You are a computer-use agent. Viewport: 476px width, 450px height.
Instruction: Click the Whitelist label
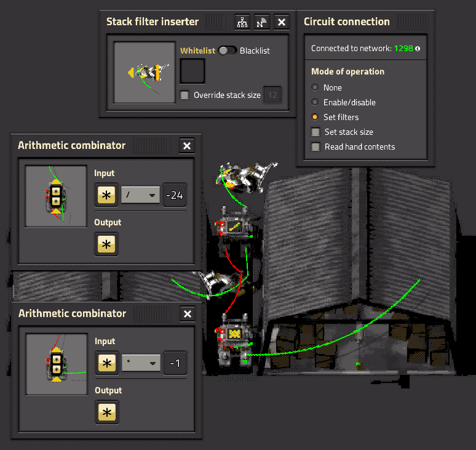pos(197,50)
